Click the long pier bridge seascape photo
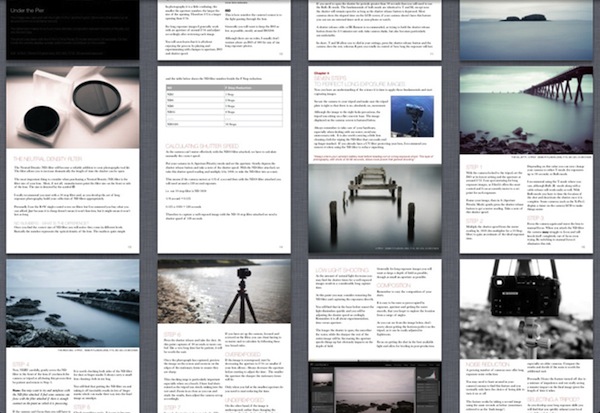This screenshot has width=600, height=413. [x=526, y=110]
